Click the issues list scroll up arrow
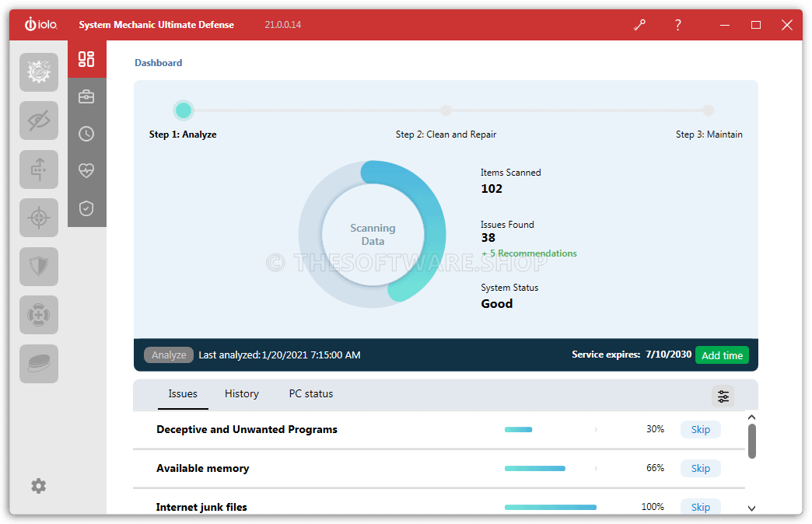 coord(752,417)
